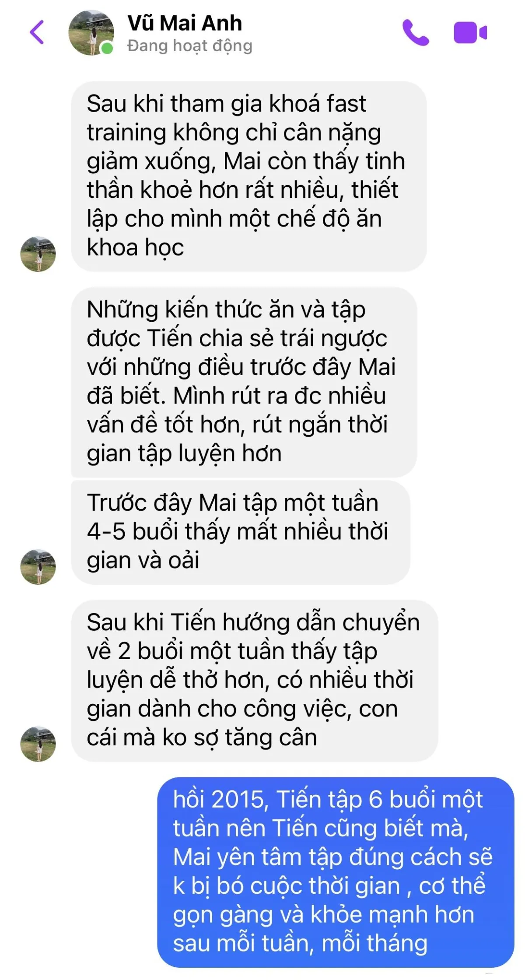This screenshot has height=980, width=525.
Task: Open the contact name Vũ Mai Anh
Action: 185,23
